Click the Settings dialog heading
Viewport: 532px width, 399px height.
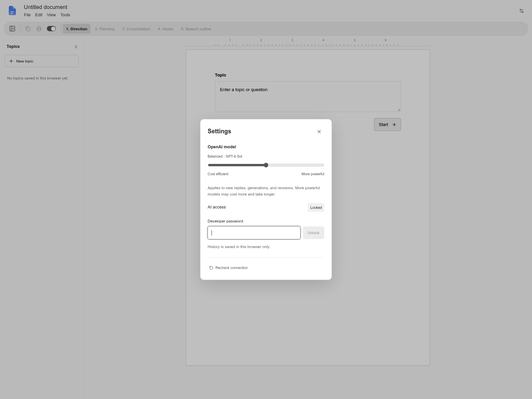[219, 131]
